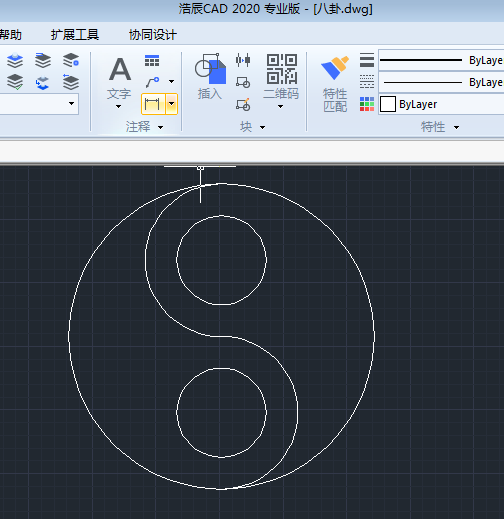This screenshot has width=504, height=519.
Task: Open dimension tool dropdown arrow
Action: click(x=171, y=104)
